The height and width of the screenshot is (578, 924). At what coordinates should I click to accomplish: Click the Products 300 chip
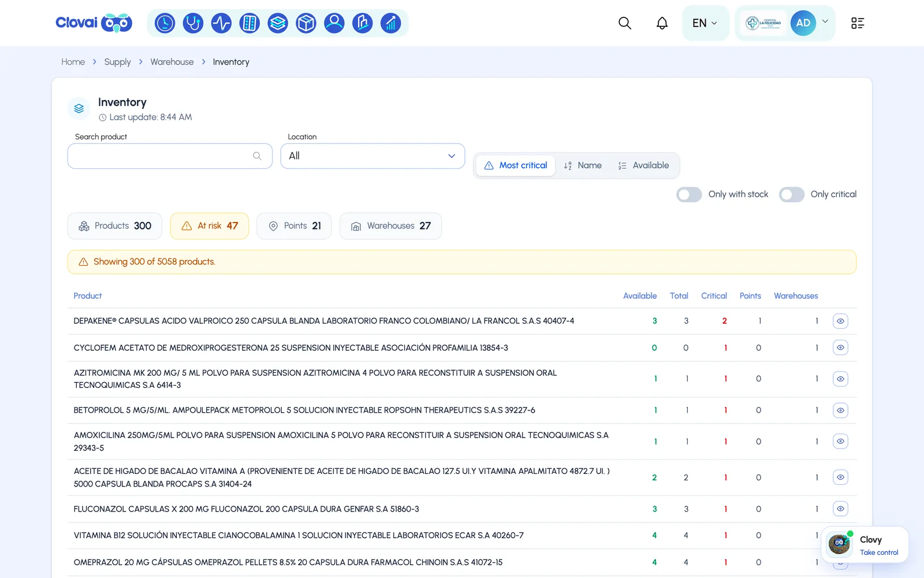coord(115,226)
